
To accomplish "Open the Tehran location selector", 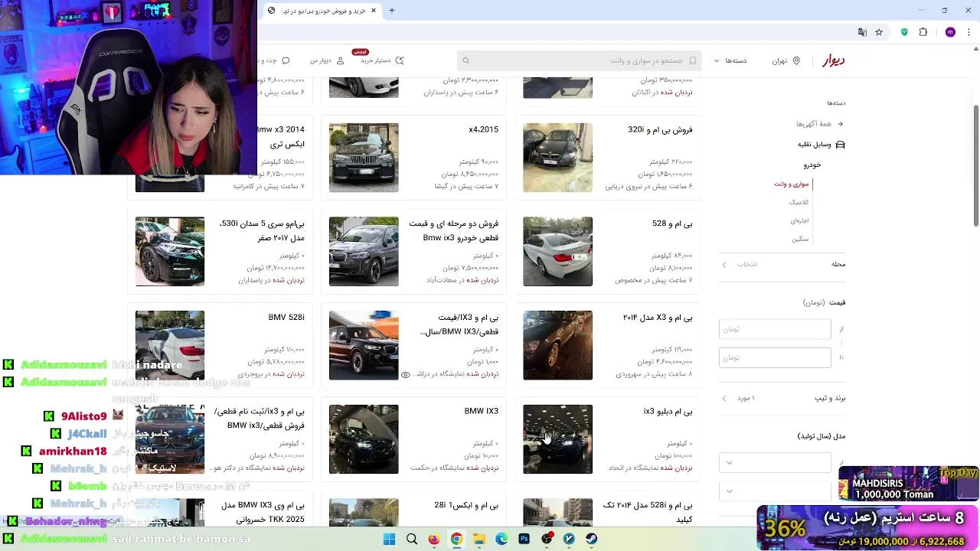I will (786, 60).
